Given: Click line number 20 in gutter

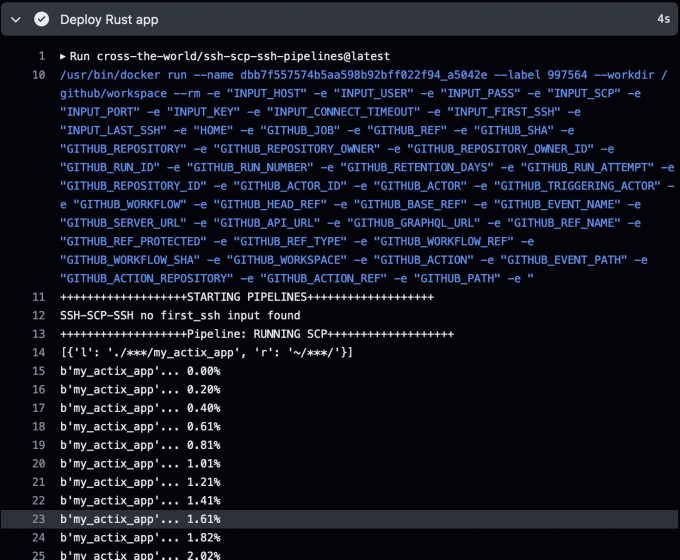Looking at the screenshot, I should pyautogui.click(x=38, y=463).
